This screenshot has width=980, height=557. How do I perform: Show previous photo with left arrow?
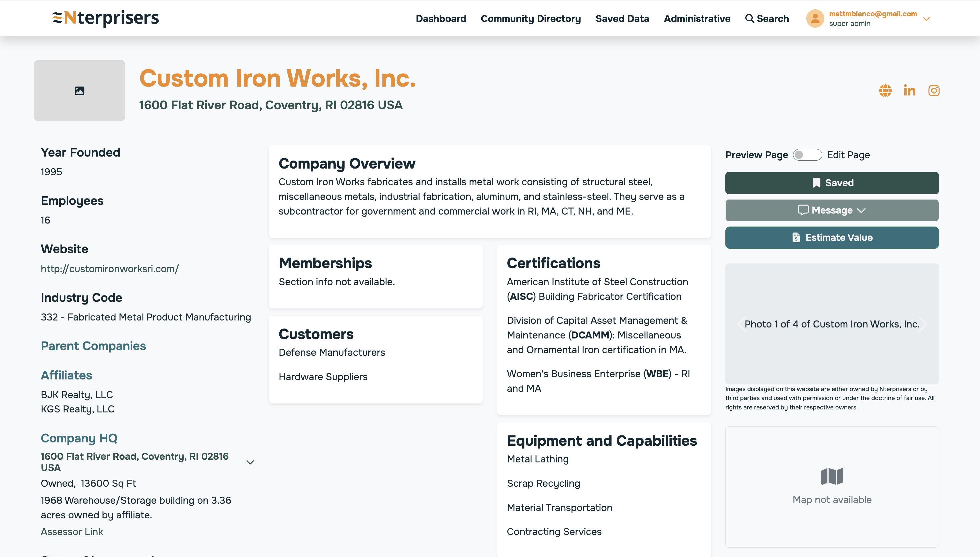coord(741,324)
